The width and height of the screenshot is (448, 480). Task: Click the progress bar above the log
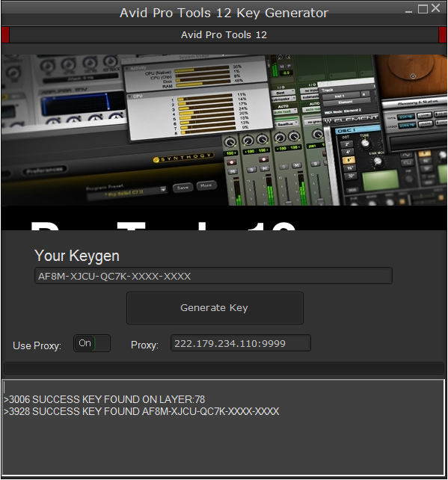(x=224, y=369)
